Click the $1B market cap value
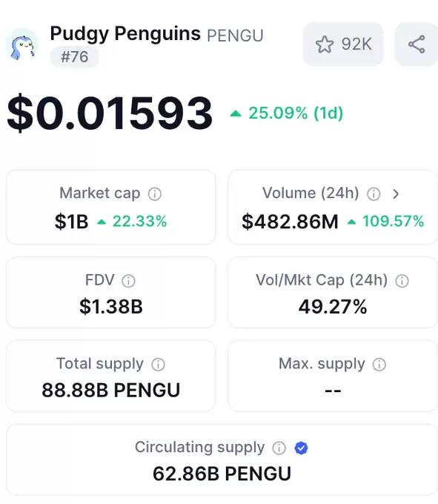Screen dimensions: 438x504 (71, 222)
